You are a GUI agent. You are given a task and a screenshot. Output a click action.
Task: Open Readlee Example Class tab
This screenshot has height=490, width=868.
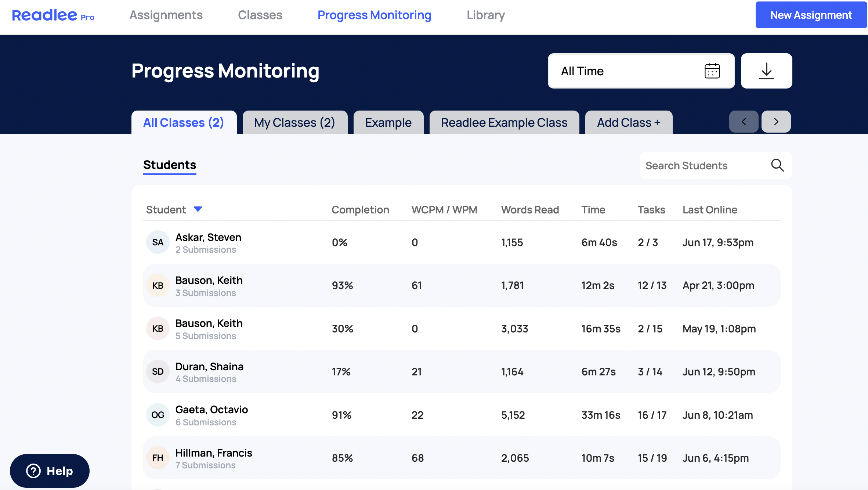coord(504,122)
